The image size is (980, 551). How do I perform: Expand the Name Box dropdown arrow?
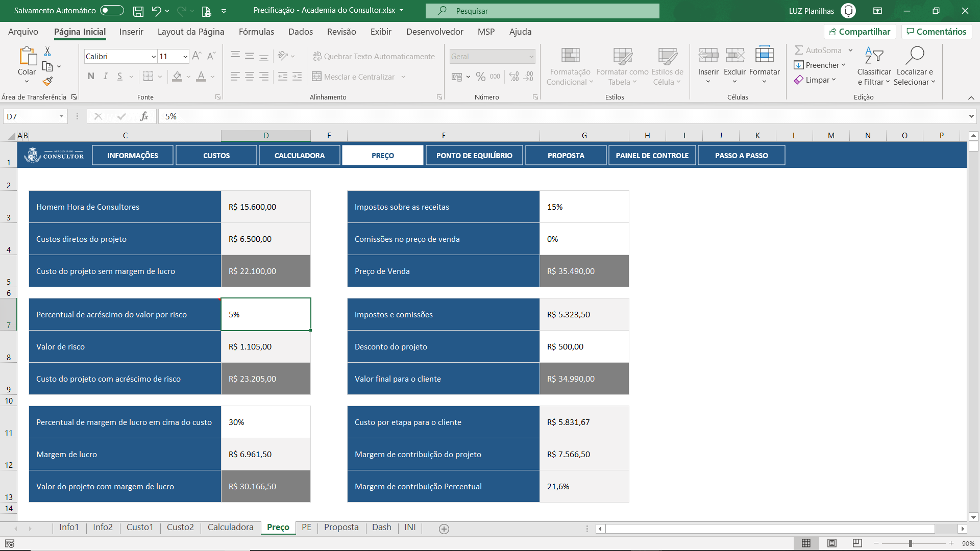coord(61,116)
